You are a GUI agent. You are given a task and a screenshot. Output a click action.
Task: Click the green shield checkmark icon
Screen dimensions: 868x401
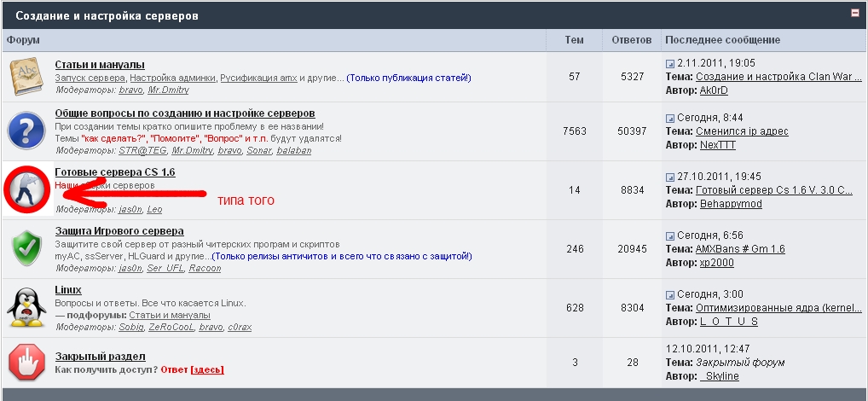tap(26, 248)
